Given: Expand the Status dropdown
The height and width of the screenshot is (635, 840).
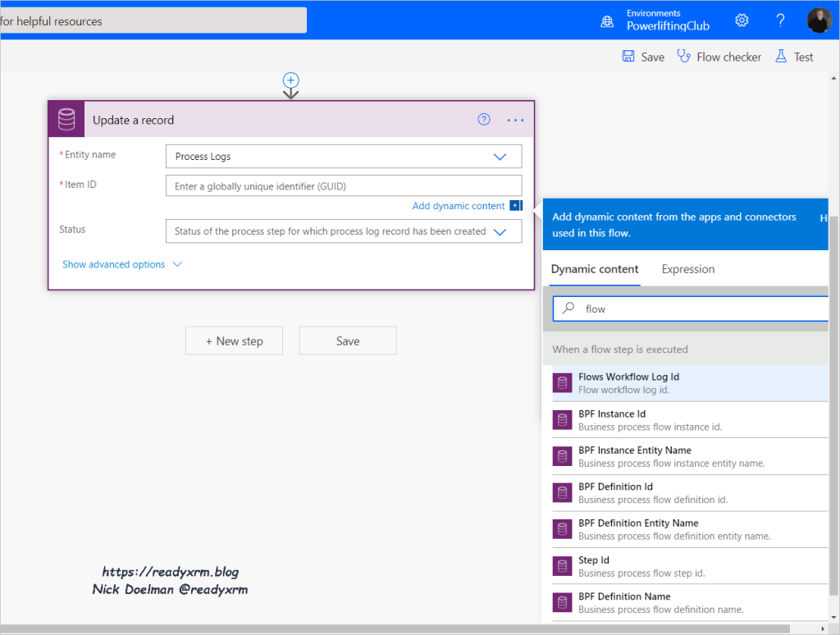Looking at the screenshot, I should pos(500,231).
